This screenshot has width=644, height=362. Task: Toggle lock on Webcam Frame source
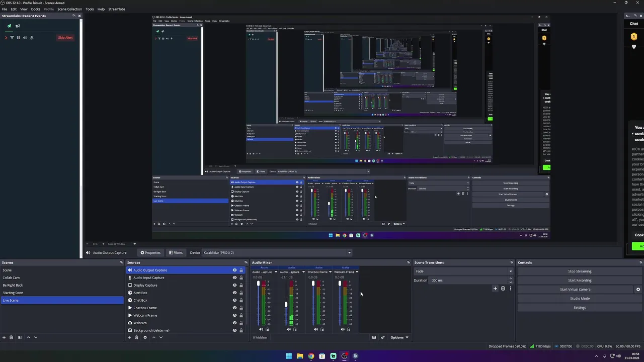(x=241, y=315)
